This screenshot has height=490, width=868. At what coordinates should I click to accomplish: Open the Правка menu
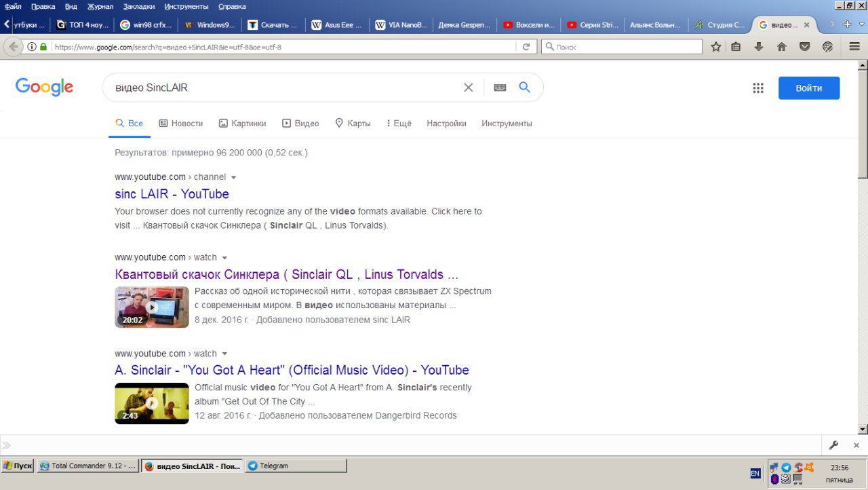pyautogui.click(x=43, y=6)
